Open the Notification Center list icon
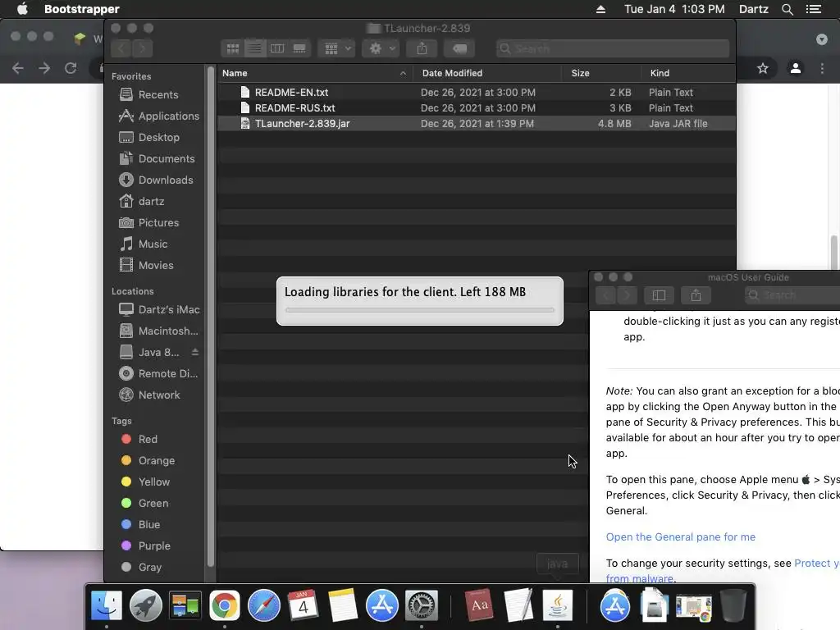Image resolution: width=840 pixels, height=630 pixels. [x=813, y=9]
